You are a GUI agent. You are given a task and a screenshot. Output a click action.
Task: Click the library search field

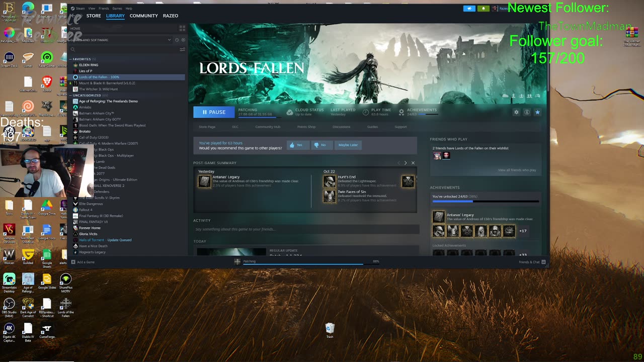[124, 49]
